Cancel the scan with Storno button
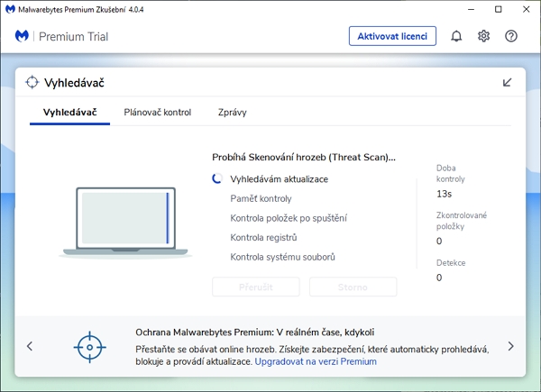 click(x=353, y=287)
